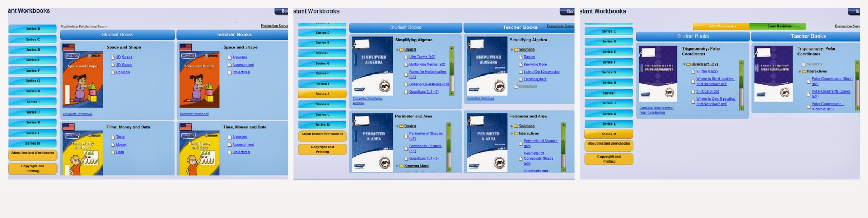Click the Thinking More link under teacher Simplifying Algebra
This screenshot has width=868, height=218.
pyautogui.click(x=535, y=79)
